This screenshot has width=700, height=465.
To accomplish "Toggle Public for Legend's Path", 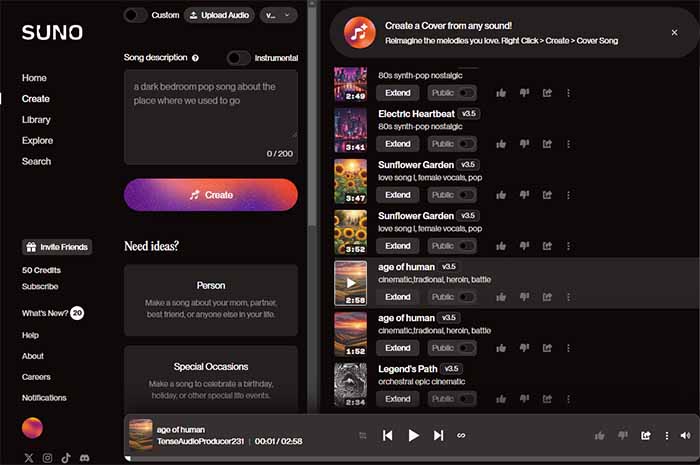I will point(452,399).
